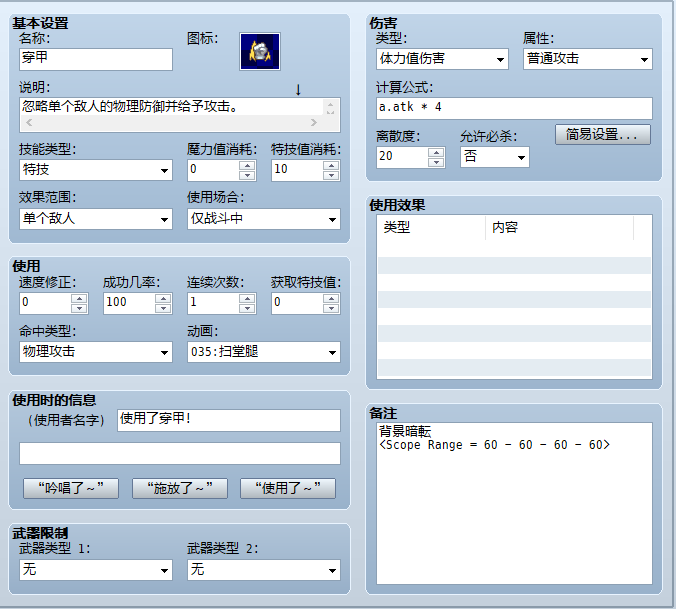Click the 特技值消耗 value field showing 10
The image size is (676, 609).
(x=297, y=170)
